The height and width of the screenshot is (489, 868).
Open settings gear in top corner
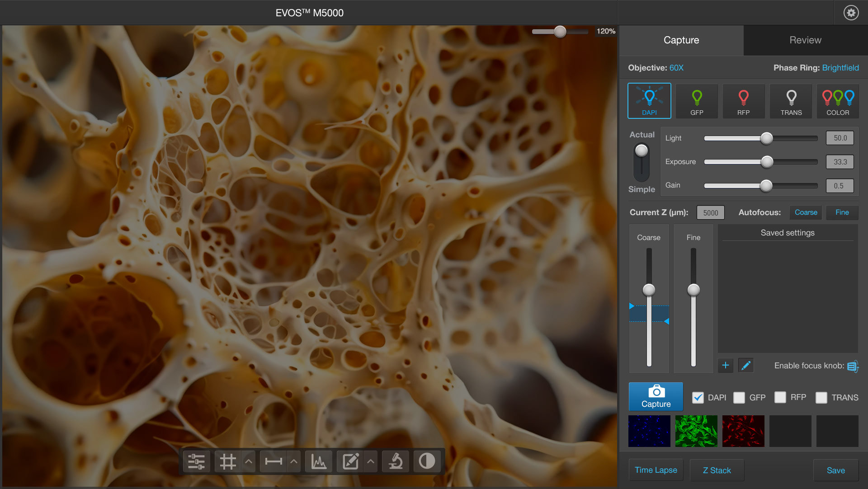(851, 13)
